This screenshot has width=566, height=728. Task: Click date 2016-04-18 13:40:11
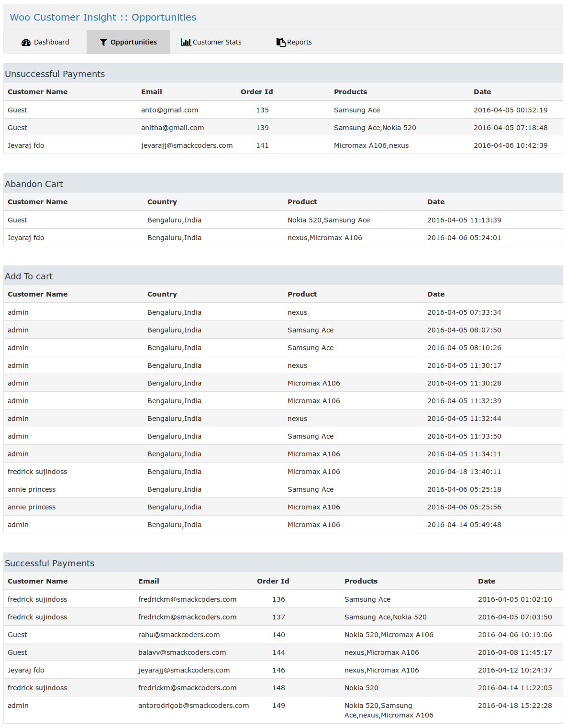[464, 472]
